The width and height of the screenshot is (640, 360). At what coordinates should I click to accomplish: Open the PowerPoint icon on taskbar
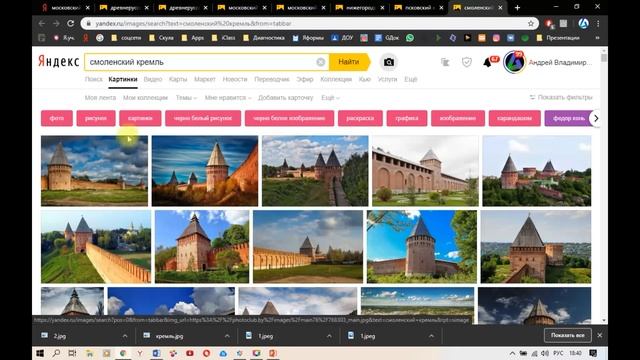click(x=273, y=353)
